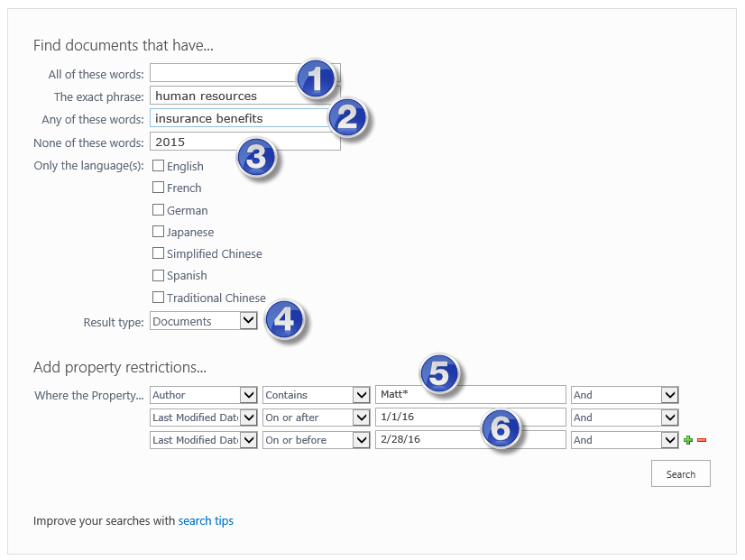Click the Matt* property value field
Image resolution: width=745 pixels, height=560 pixels.
(471, 394)
